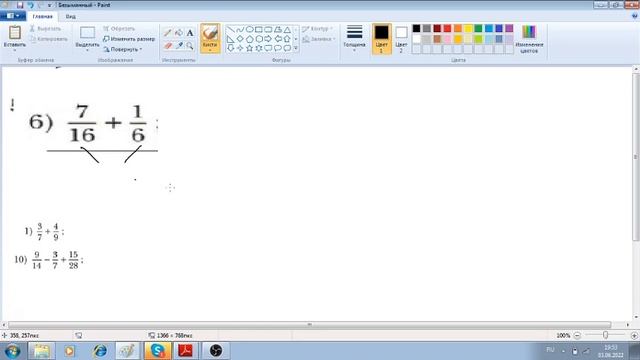The image size is (640, 360).
Task: Pick the green palette color
Action: pos(478,28)
